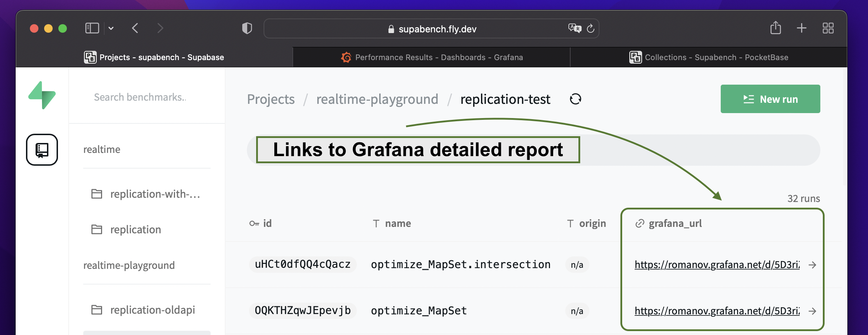Click replication-test breadcrumb
This screenshot has height=335, width=868.
click(505, 99)
